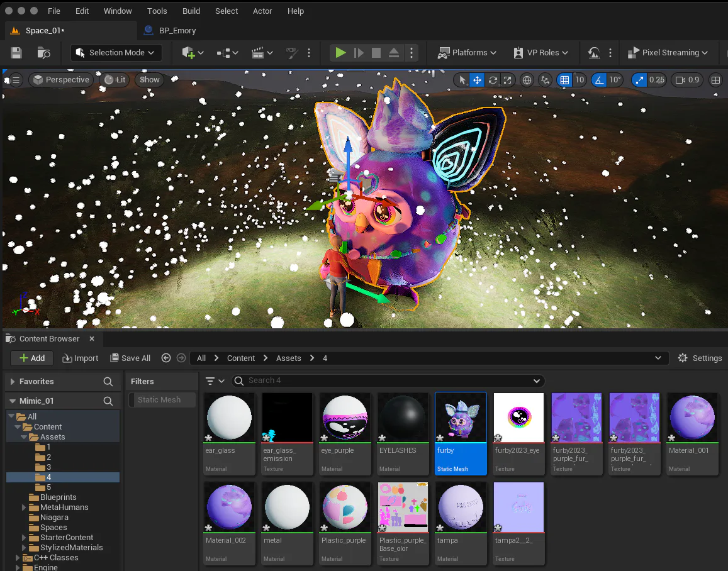Open the quick add to project menu
Image resolution: width=728 pixels, height=571 pixels.
tap(193, 53)
